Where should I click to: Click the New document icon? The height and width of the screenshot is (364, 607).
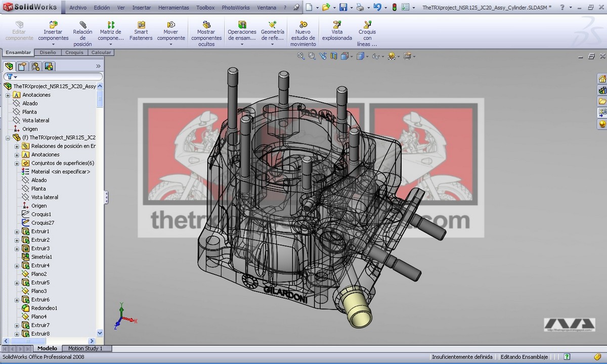[x=309, y=8]
